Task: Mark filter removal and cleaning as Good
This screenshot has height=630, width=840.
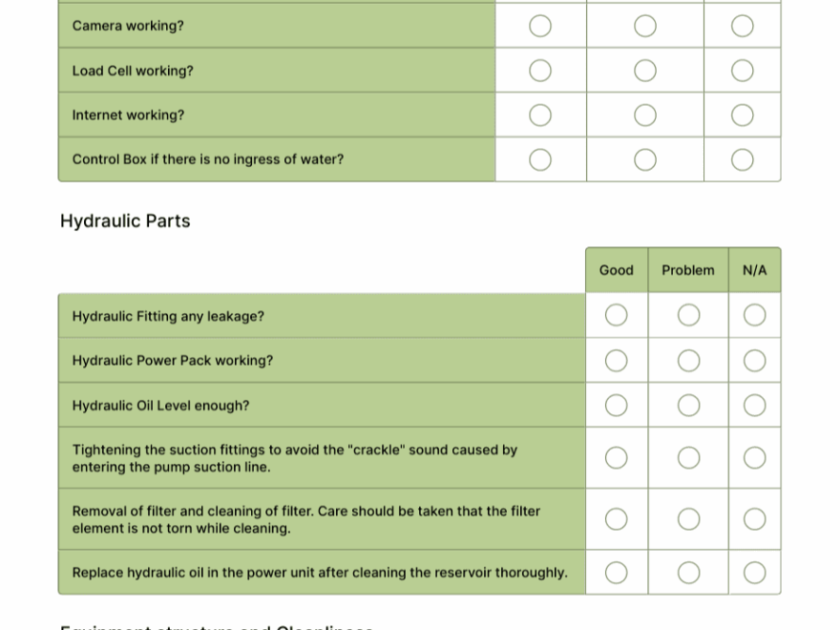Action: pyautogui.click(x=616, y=519)
